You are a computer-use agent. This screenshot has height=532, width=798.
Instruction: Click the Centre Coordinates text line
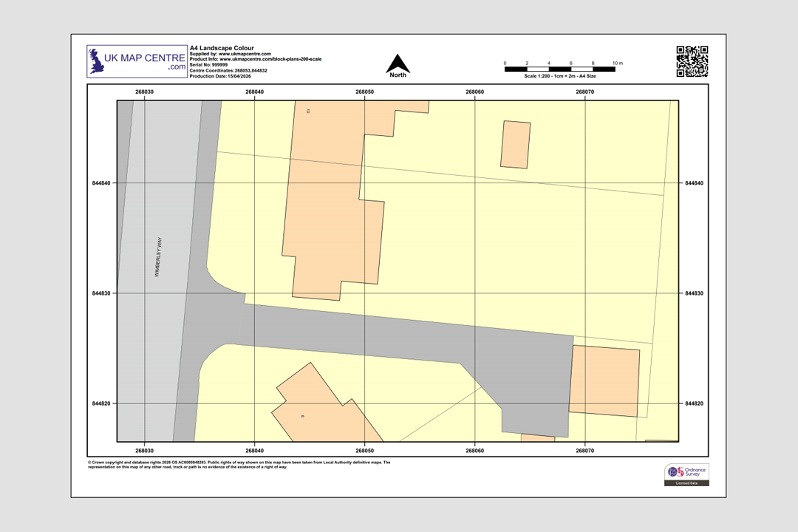coord(229,71)
